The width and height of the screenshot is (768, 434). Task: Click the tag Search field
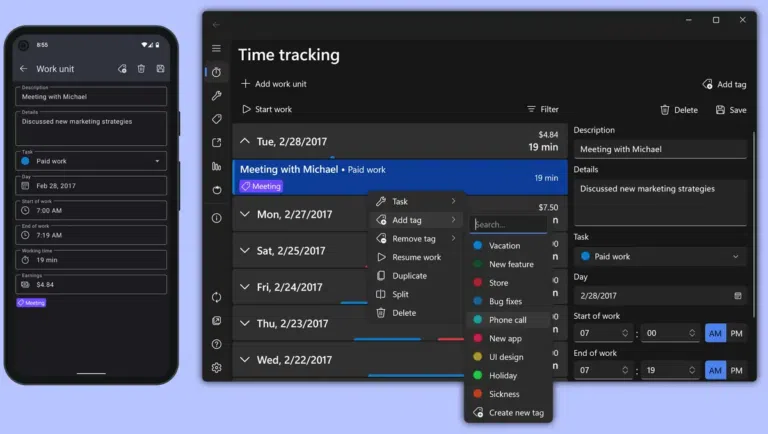[x=508, y=225]
